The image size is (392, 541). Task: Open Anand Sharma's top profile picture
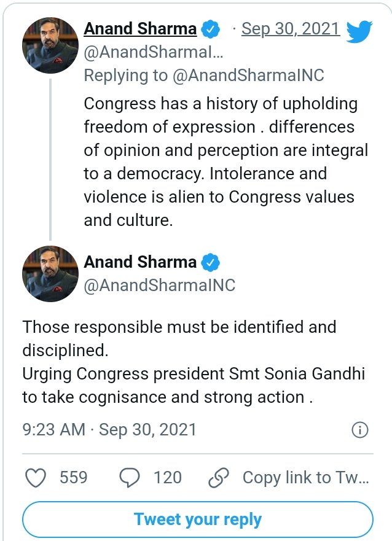50,46
